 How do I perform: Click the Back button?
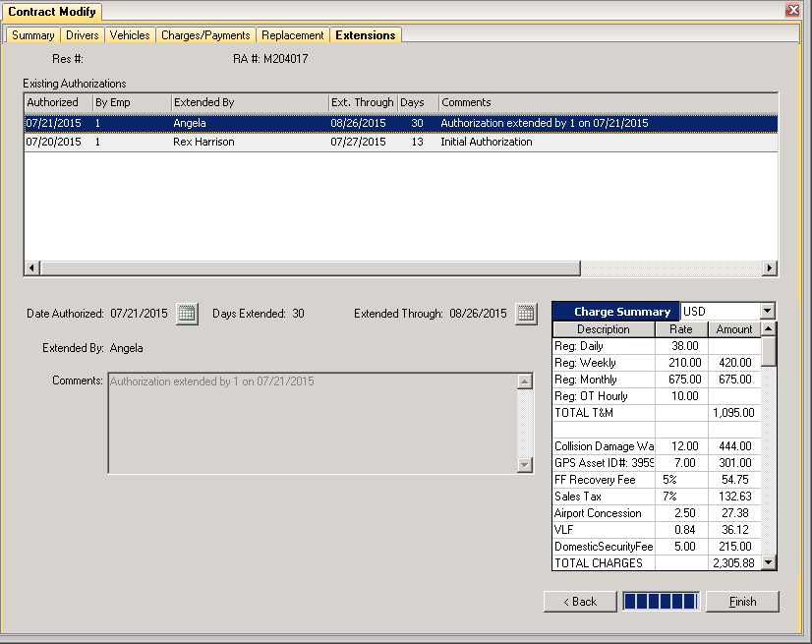[x=580, y=602]
